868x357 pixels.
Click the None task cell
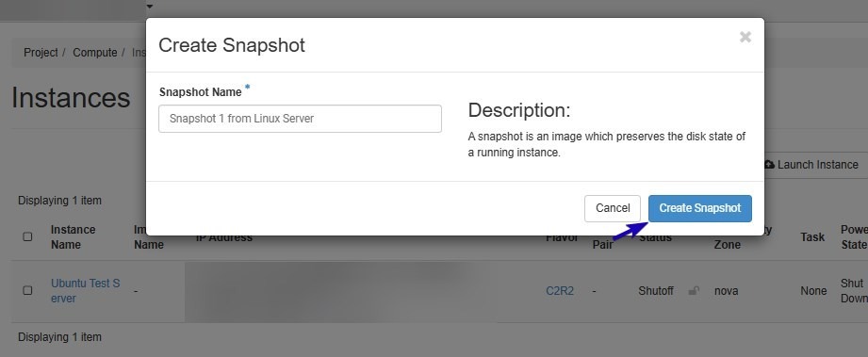[x=813, y=290]
